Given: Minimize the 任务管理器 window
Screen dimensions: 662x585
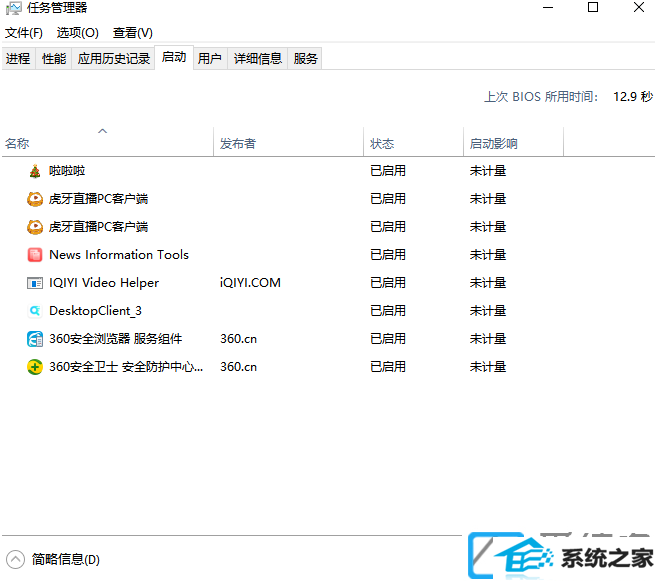Looking at the screenshot, I should pos(548,8).
